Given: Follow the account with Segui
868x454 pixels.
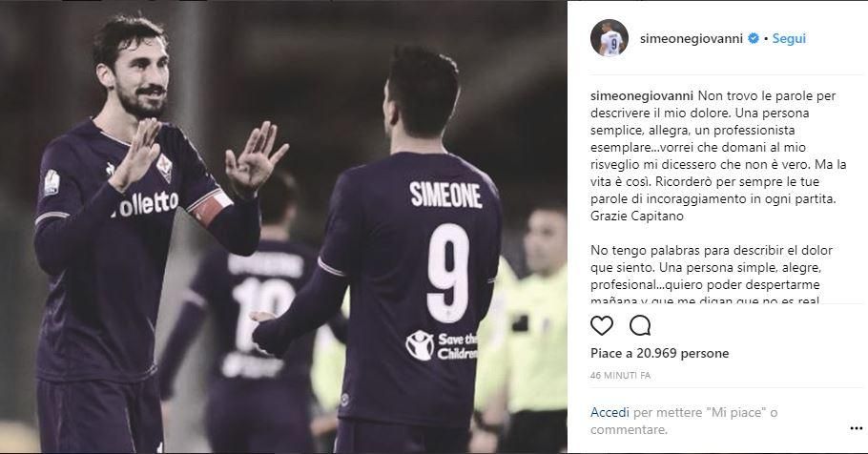Looking at the screenshot, I should pyautogui.click(x=789, y=38).
